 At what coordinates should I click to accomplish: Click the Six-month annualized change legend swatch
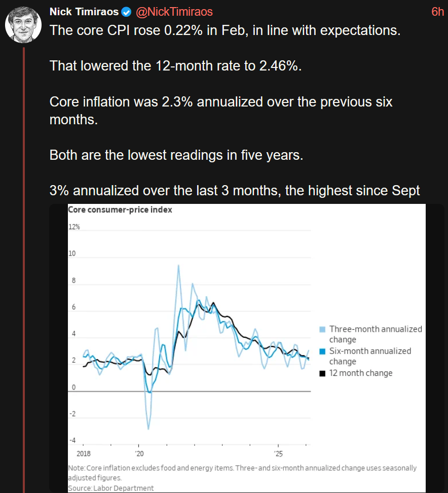click(322, 351)
